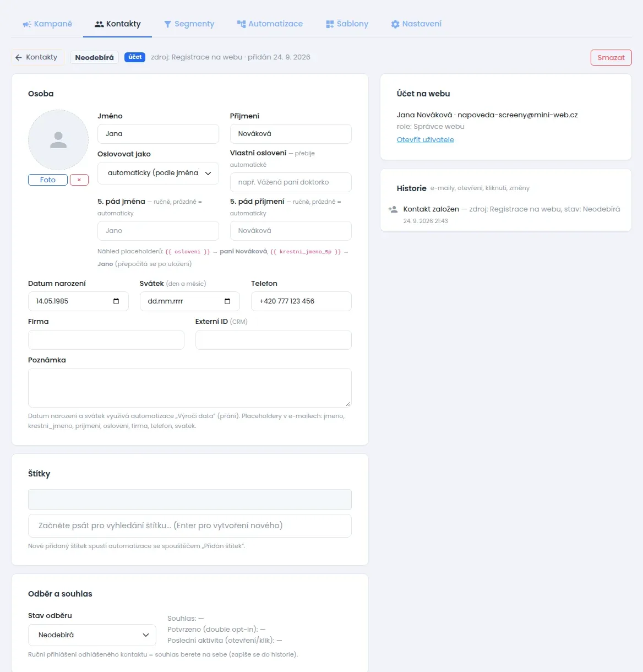Open the Stav odběru dropdown
The image size is (643, 672).
coord(92,635)
